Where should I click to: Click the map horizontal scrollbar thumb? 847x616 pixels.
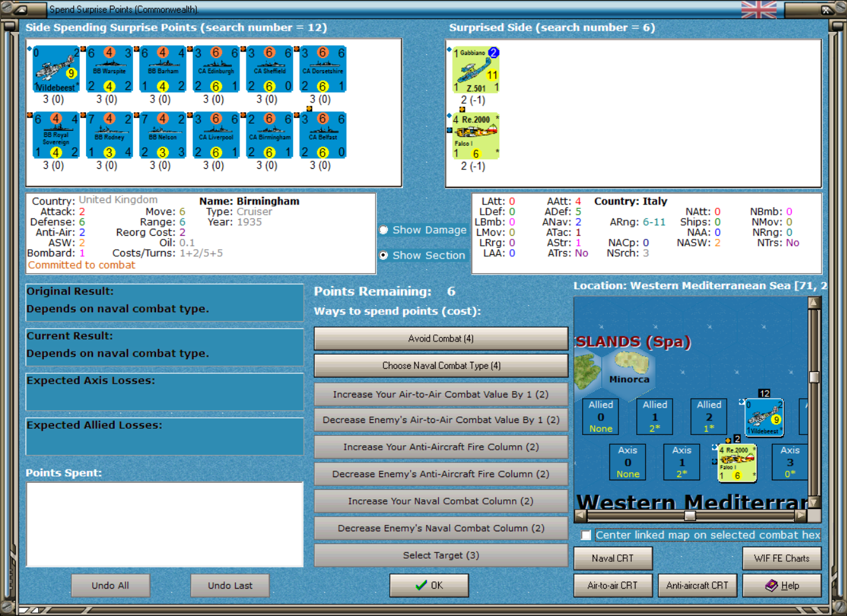(x=690, y=515)
